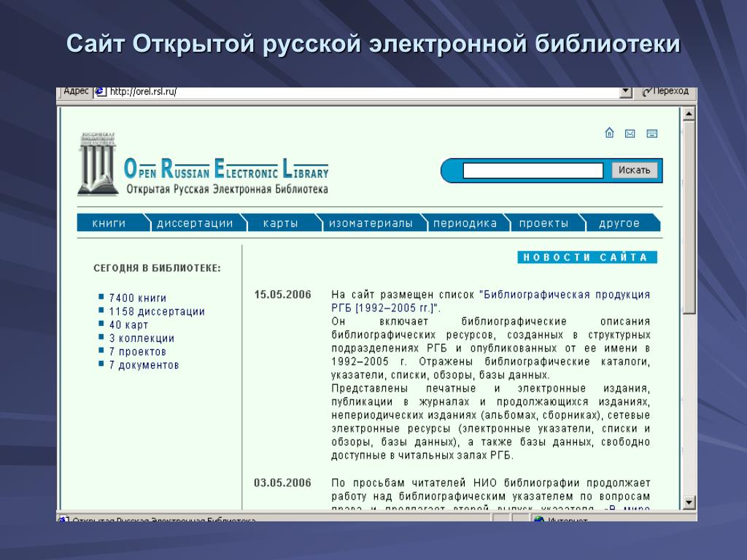Follow the 1158 диссертации link
Viewport: 747px width, 560px height.
click(157, 311)
